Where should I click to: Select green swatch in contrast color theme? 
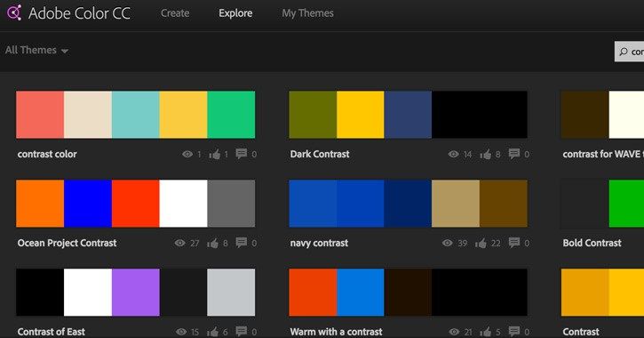pyautogui.click(x=231, y=115)
